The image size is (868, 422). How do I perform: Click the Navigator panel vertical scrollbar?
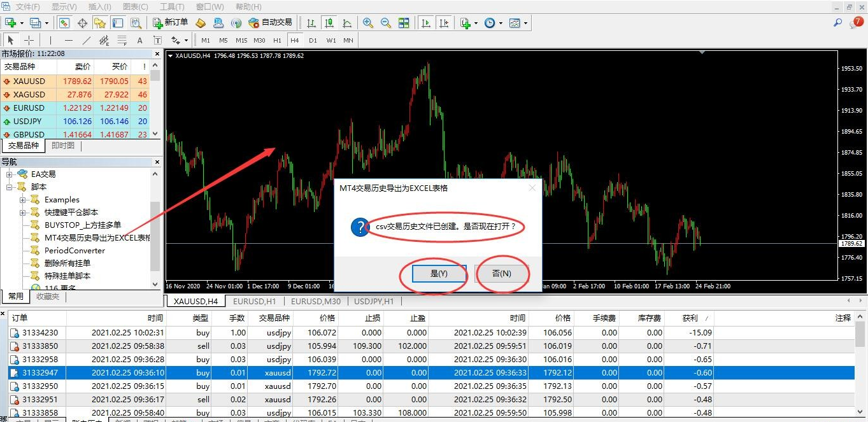pyautogui.click(x=155, y=236)
